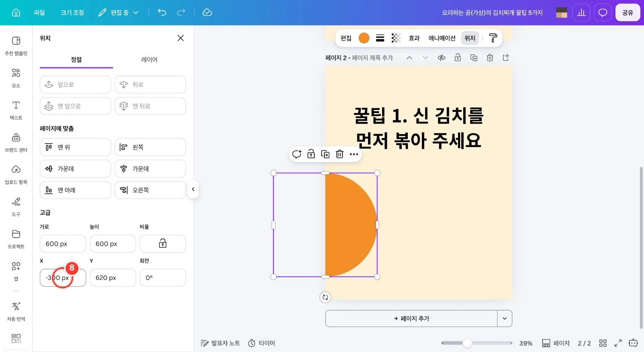Viewport: 644px width, 352px height.
Task: Open dropdown arrow beside 페이지 추가
Action: [505, 319]
